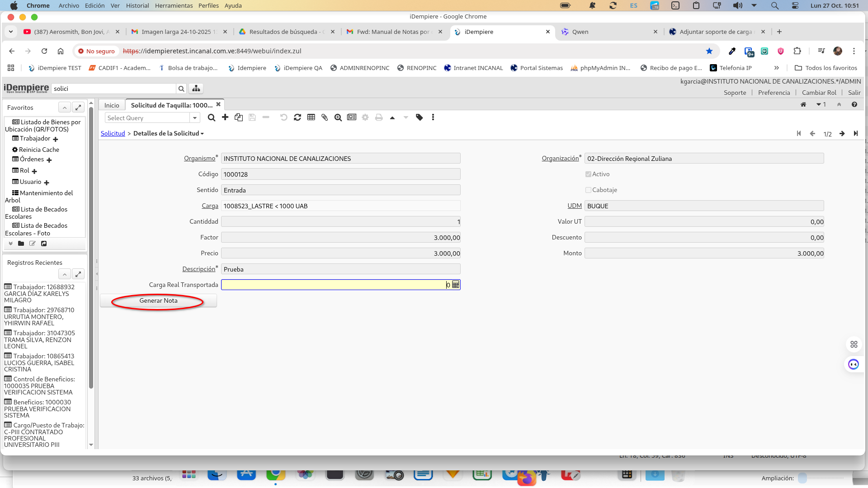Viewport: 868px width, 488px height.
Task: Open the Select Query dropdown arrow
Action: click(x=195, y=118)
